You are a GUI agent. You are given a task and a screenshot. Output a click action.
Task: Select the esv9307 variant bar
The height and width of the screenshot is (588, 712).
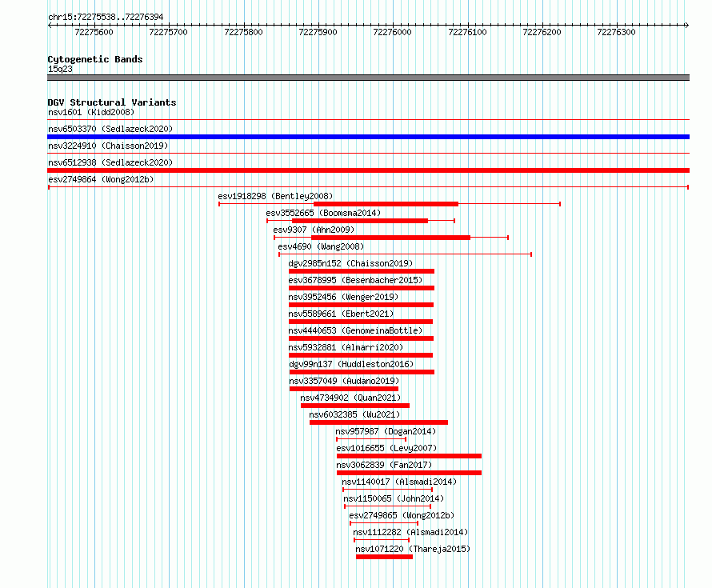point(390,238)
